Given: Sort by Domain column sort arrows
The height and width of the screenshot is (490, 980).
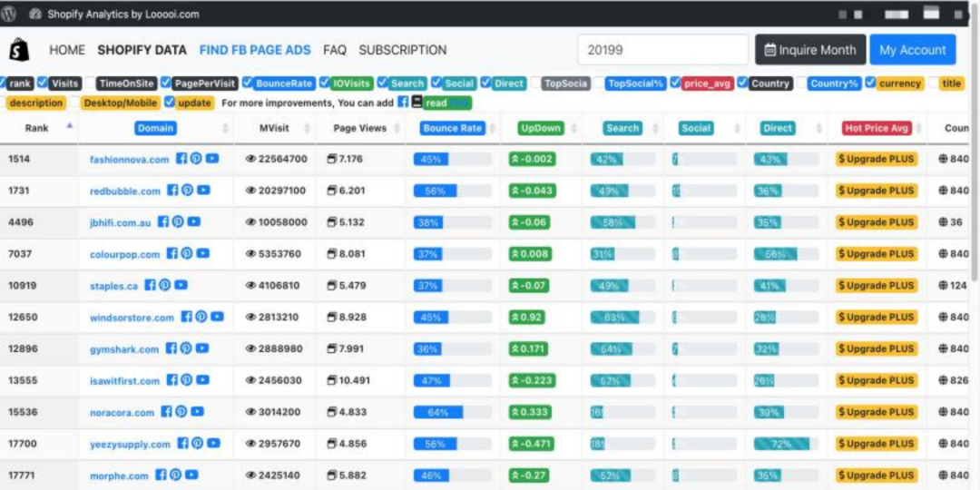Looking at the screenshot, I should pos(226,128).
